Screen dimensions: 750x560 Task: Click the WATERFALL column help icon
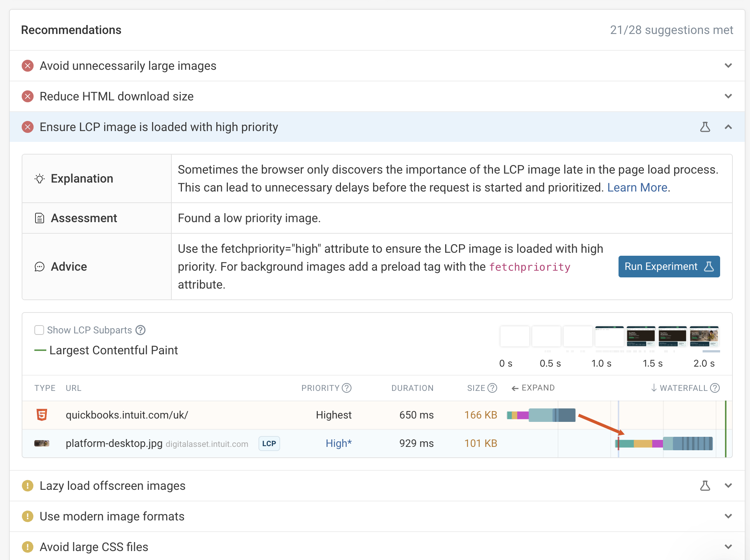click(x=715, y=388)
